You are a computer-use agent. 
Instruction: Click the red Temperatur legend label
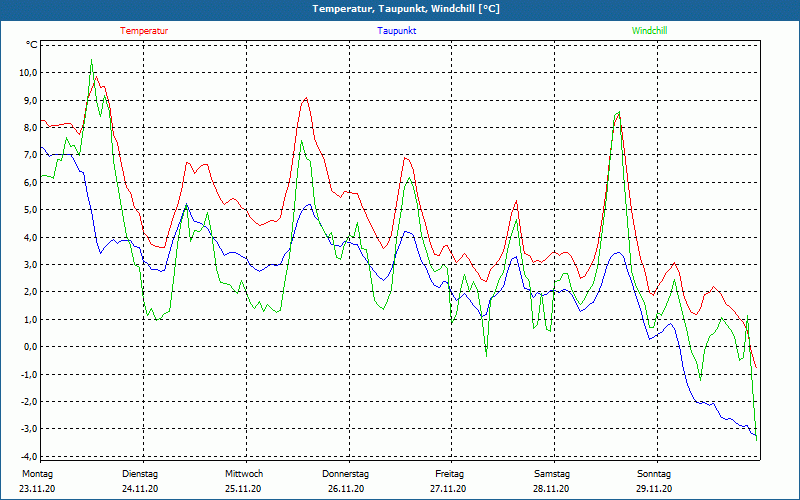tap(144, 31)
